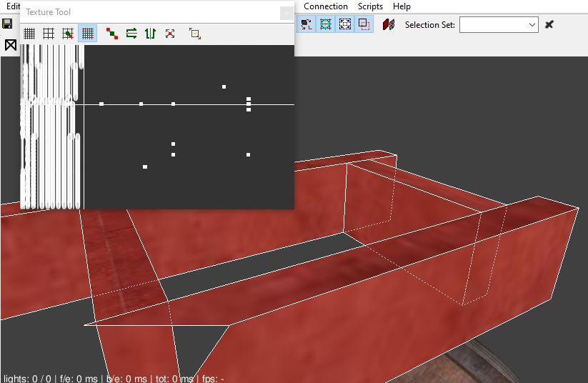Click the second coarse grid icon in Texture Tool
The image size is (588, 383).
[49, 34]
